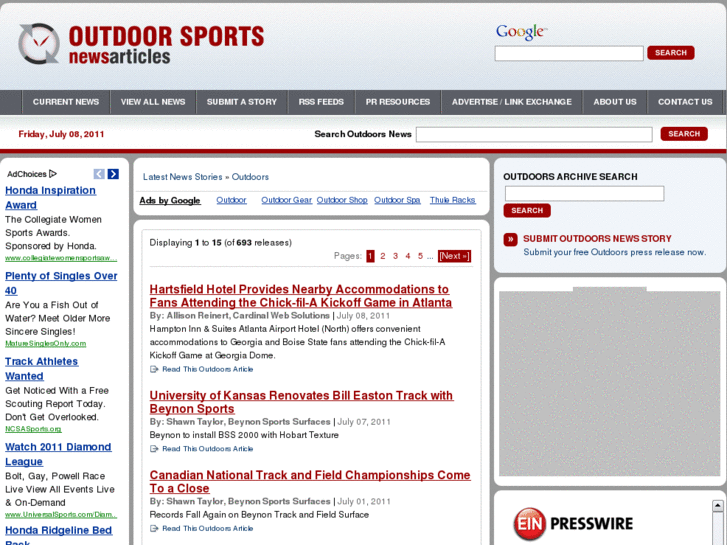Screen dimensions: 727x545
Task: Click article icon beside Hartsfield Hotel Read link
Action: pyautogui.click(x=154, y=369)
